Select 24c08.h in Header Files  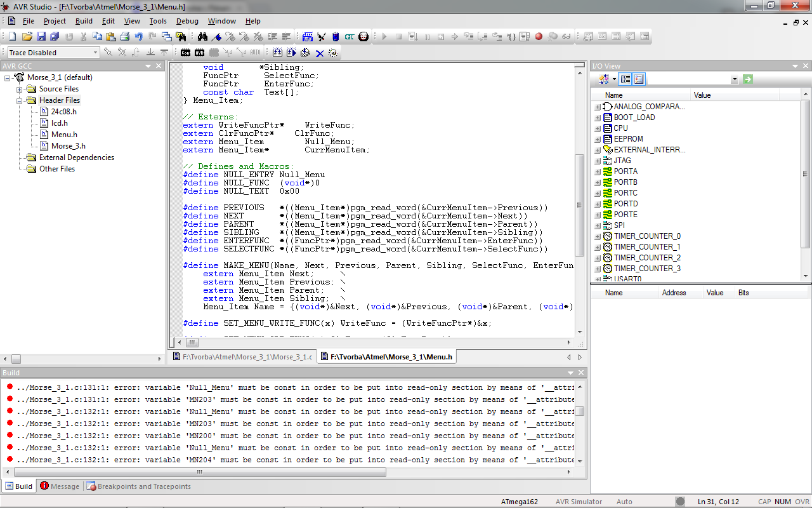click(x=63, y=112)
